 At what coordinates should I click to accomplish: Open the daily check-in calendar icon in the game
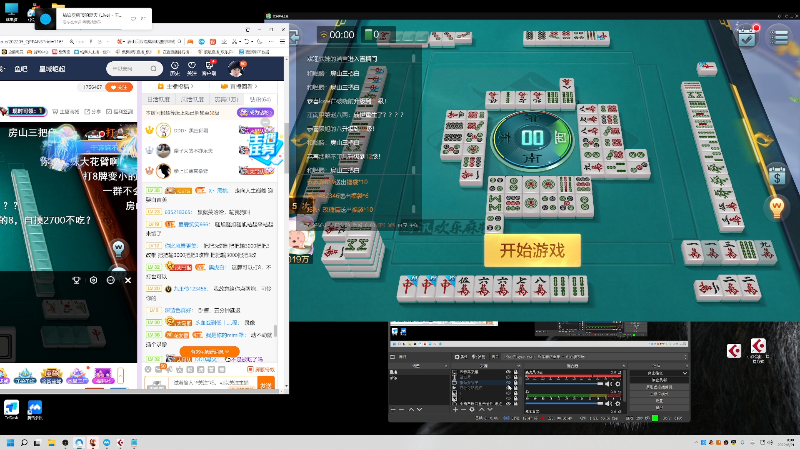click(747, 36)
